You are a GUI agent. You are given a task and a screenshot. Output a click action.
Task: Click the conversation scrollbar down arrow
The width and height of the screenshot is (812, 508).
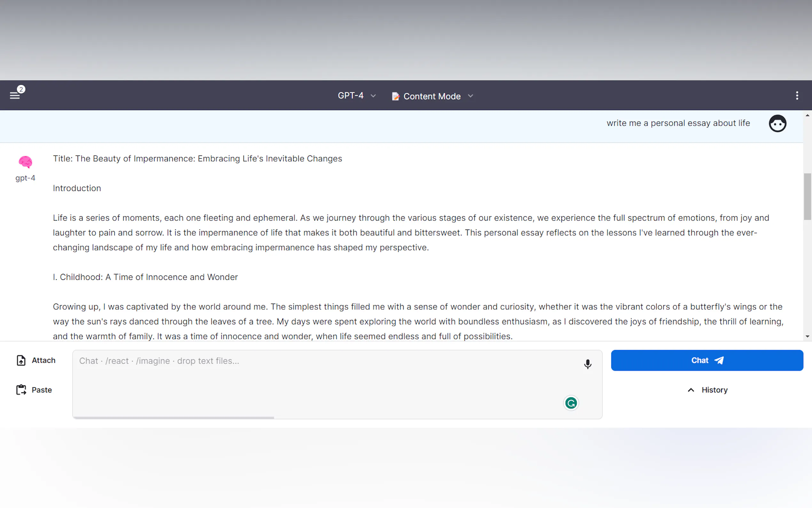coord(807,336)
